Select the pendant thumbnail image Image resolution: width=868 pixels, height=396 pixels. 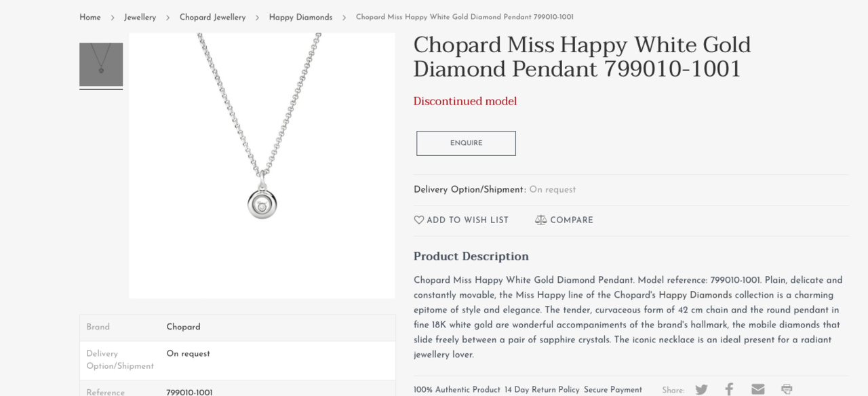coord(101,65)
